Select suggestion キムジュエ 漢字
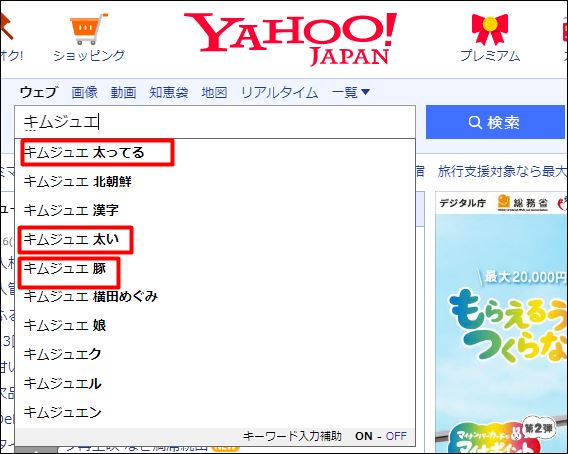The image size is (568, 454). click(x=215, y=210)
